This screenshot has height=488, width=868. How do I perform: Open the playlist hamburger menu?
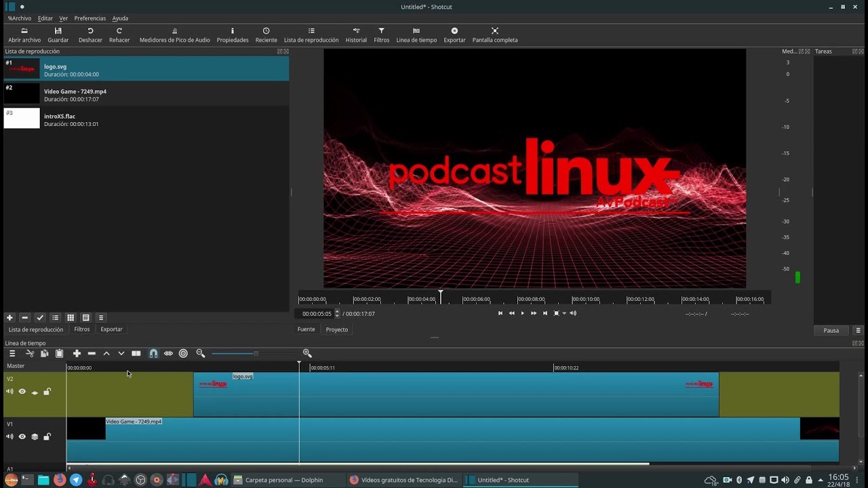coord(101,317)
